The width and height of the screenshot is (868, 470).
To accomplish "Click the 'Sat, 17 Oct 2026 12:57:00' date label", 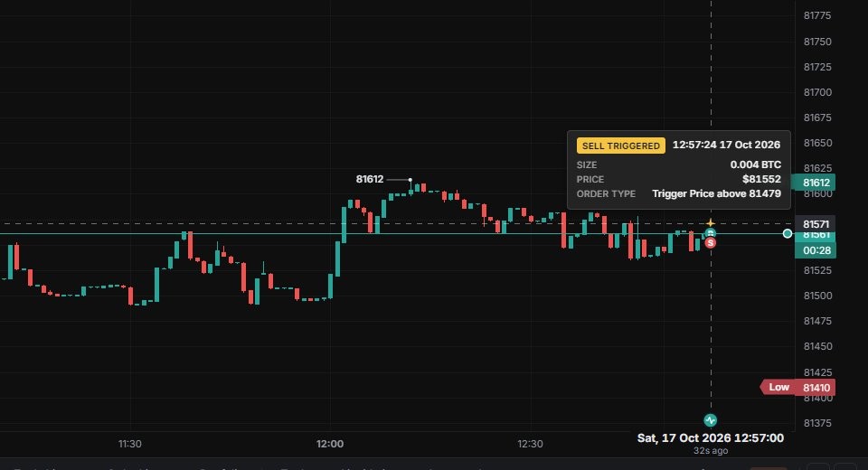I will tap(711, 437).
